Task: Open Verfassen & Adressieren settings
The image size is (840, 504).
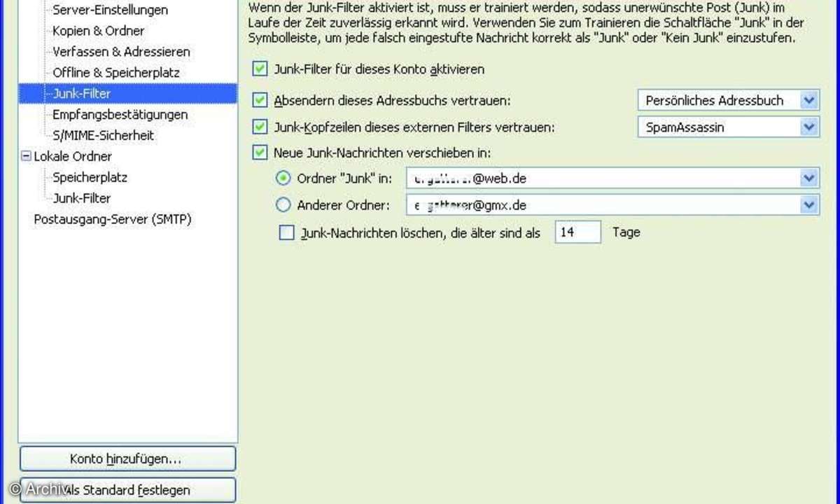Action: tap(121, 52)
